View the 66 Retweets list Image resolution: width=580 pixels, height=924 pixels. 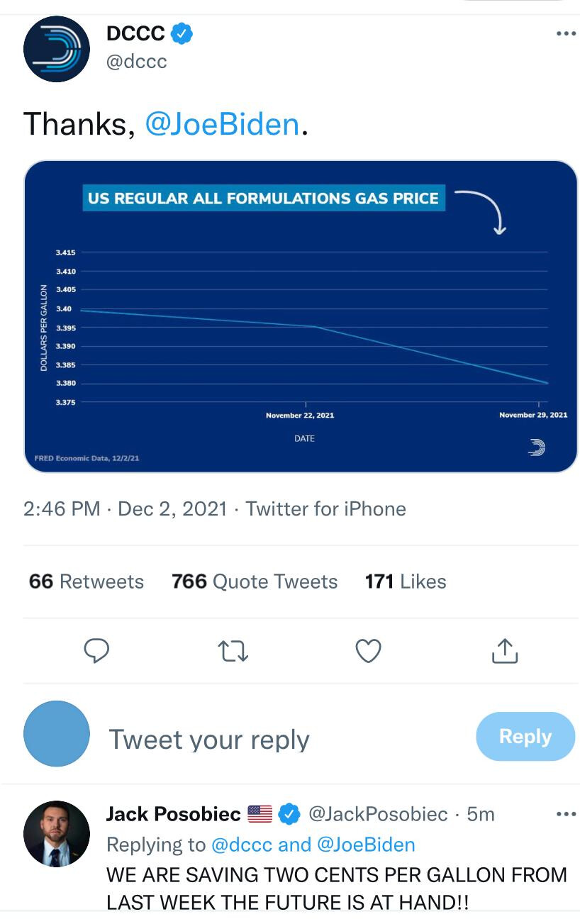tap(86, 581)
